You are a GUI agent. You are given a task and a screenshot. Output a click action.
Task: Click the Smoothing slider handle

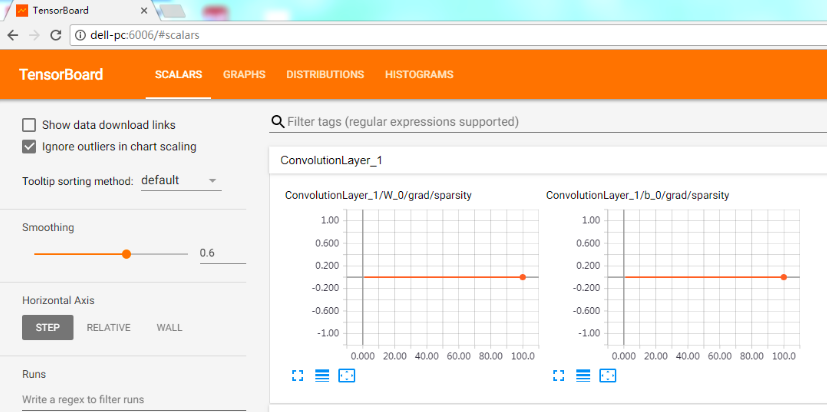click(126, 254)
